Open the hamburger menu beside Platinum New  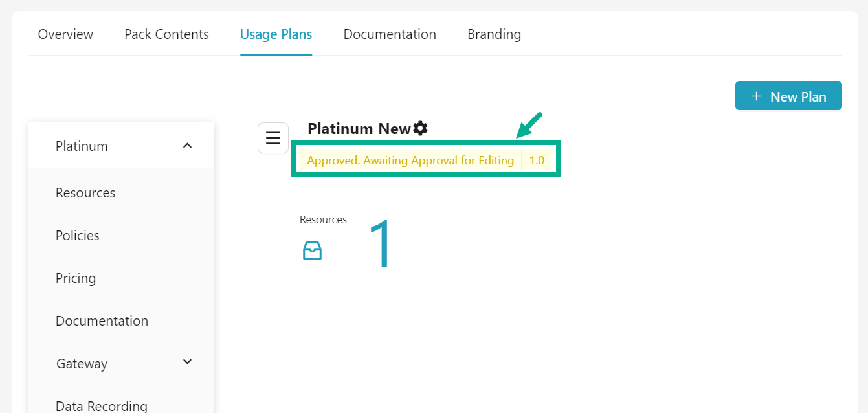click(x=273, y=138)
